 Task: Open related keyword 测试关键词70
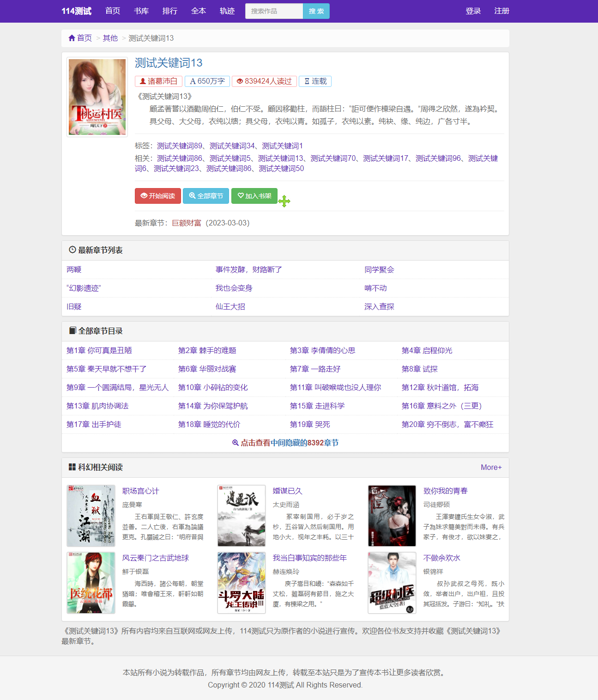tap(333, 158)
